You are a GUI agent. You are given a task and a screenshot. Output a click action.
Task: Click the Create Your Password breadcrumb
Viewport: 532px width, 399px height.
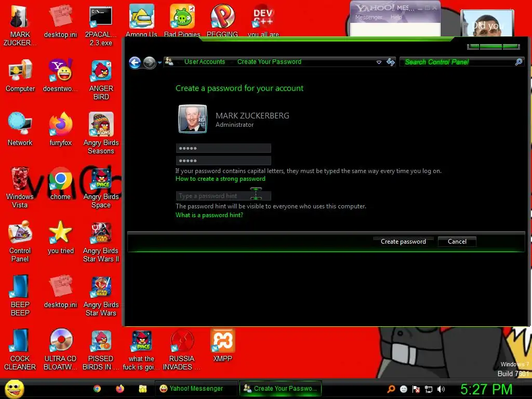[x=269, y=62]
